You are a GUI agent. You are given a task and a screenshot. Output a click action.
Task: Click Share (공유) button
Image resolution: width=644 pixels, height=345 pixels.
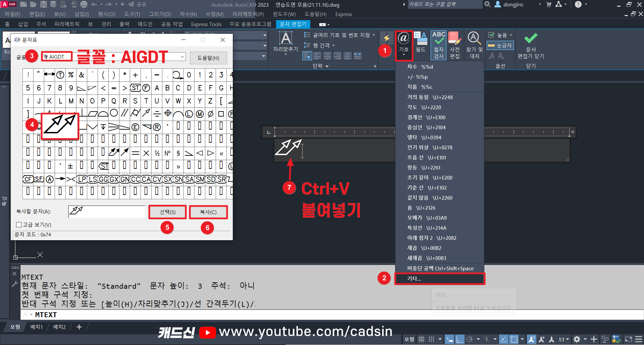pos(138,4)
